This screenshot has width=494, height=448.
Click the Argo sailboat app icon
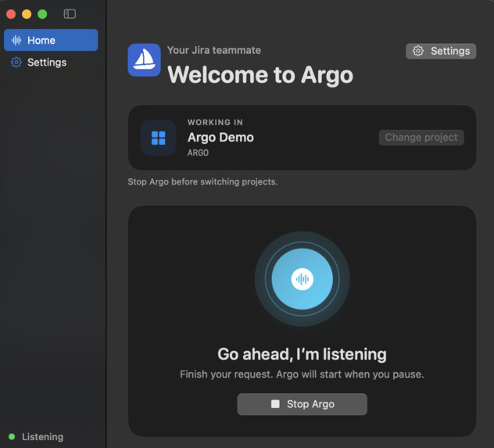click(x=145, y=60)
